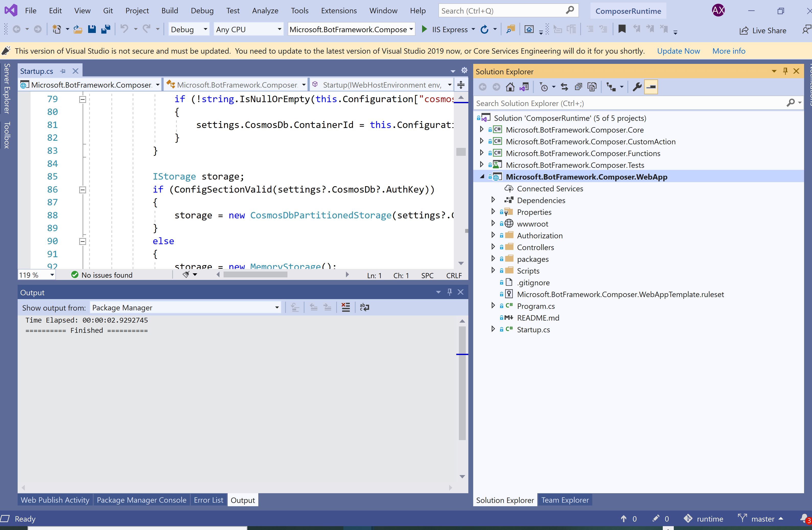This screenshot has width=812, height=530.
Task: Open Properties wrench icon in Solution Explorer
Action: click(x=637, y=87)
